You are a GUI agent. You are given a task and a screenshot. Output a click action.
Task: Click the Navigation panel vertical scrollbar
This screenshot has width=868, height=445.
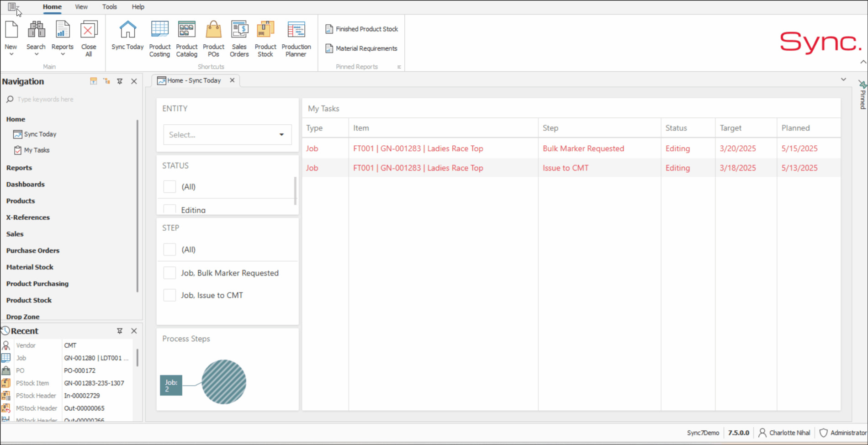pos(137,206)
